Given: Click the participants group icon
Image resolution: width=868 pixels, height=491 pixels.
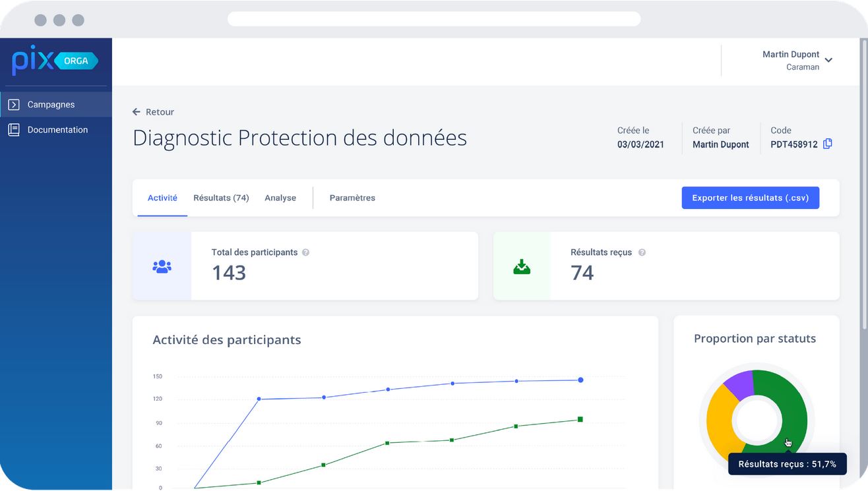Looking at the screenshot, I should 162,266.
